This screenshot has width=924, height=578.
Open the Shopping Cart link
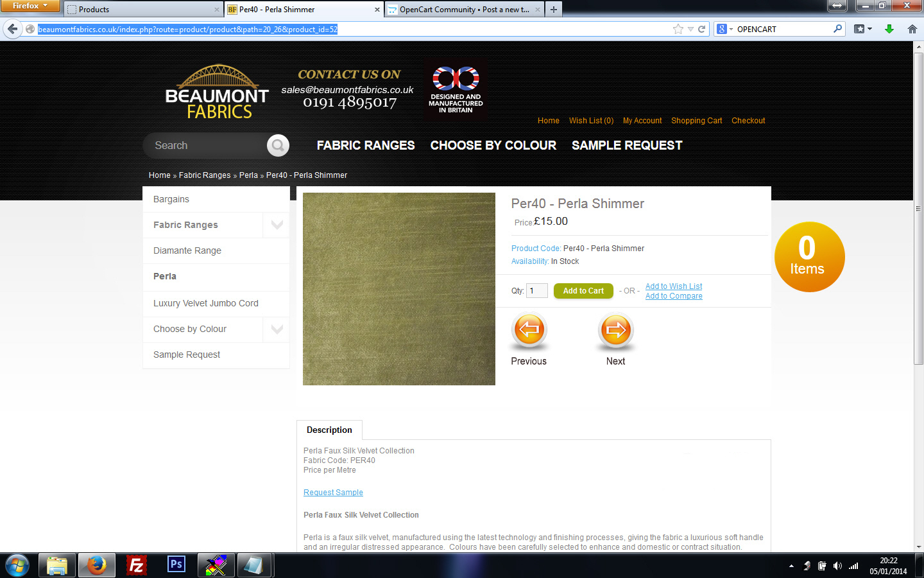coord(697,121)
